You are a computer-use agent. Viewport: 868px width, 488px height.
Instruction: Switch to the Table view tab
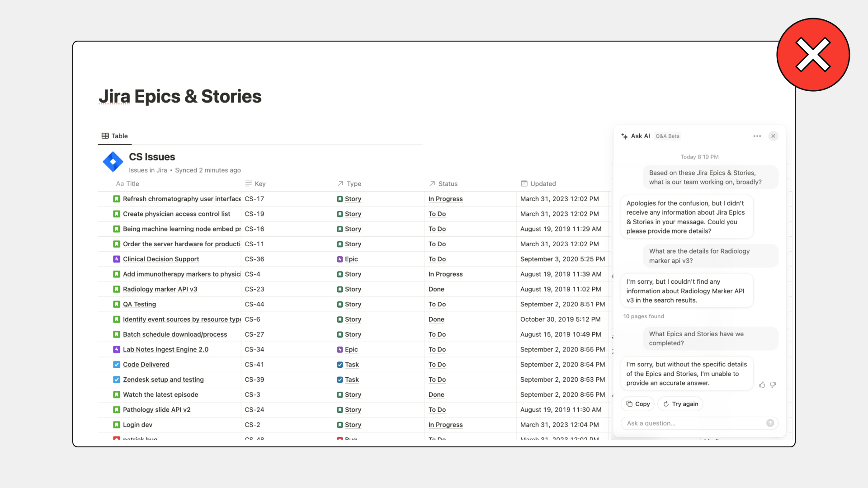[x=115, y=136]
